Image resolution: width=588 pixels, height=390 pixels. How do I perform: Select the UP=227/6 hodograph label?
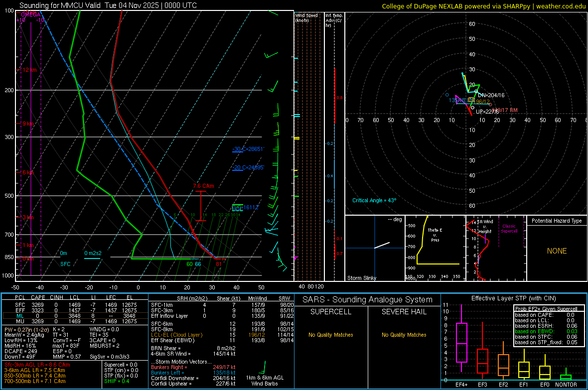pyautogui.click(x=486, y=112)
